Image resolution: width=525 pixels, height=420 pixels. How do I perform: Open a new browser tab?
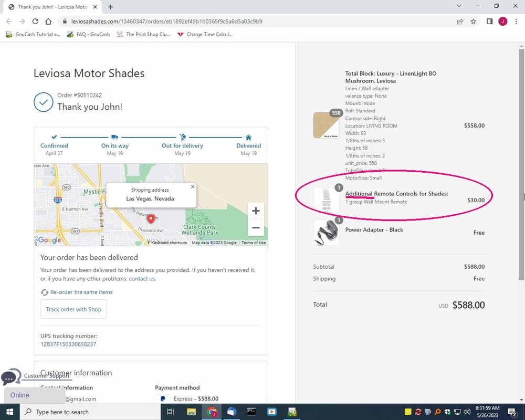tap(111, 7)
